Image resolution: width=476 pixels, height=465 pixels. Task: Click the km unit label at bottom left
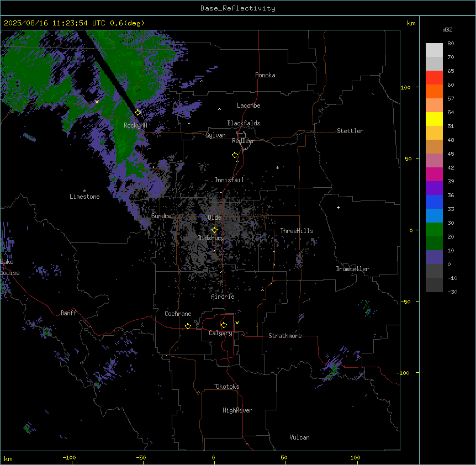click(x=8, y=459)
